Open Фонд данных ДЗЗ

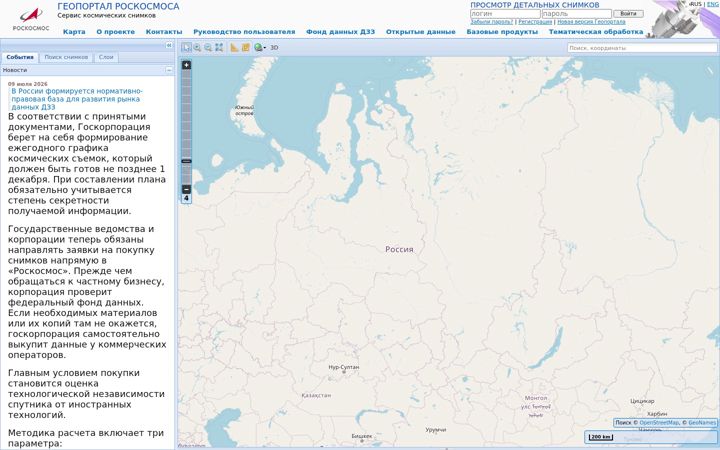tap(340, 32)
